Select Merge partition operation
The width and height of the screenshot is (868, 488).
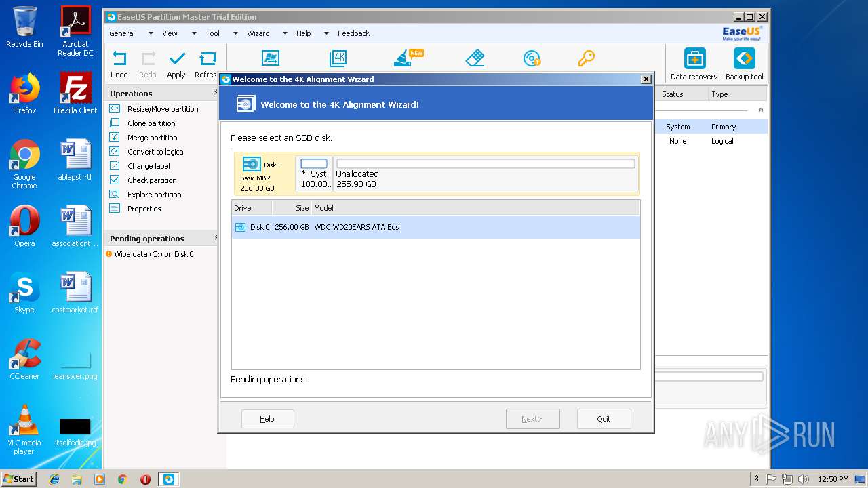point(152,138)
